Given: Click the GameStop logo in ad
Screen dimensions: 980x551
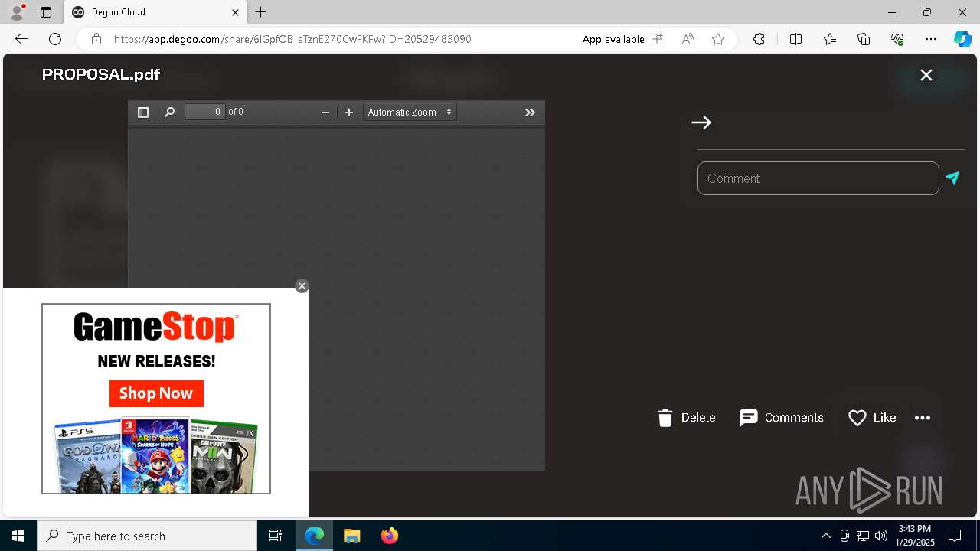Looking at the screenshot, I should pos(156,328).
